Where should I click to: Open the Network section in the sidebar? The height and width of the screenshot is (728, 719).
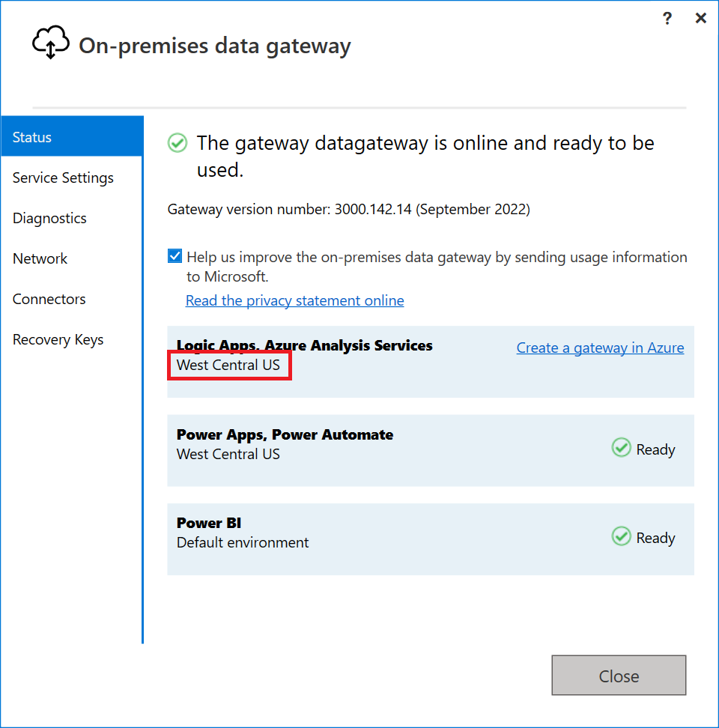pos(40,258)
